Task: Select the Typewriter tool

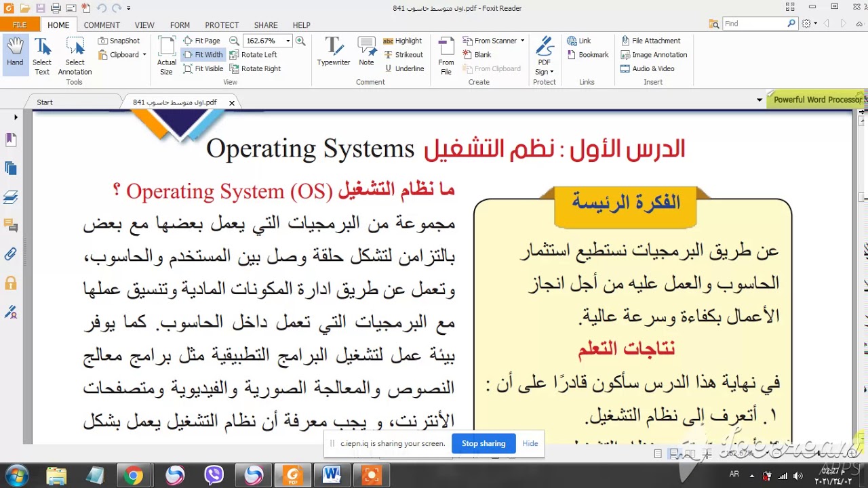Action: [x=334, y=52]
